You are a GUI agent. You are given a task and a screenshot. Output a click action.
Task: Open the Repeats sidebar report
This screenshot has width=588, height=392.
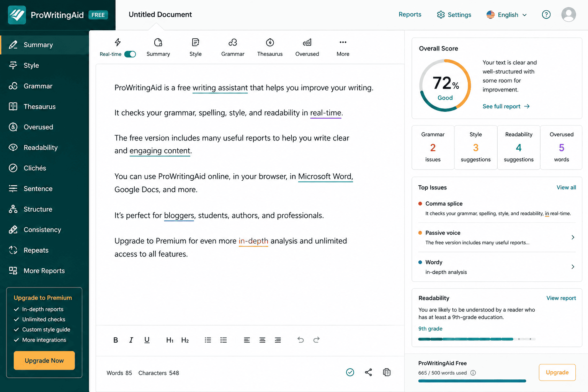click(45, 250)
